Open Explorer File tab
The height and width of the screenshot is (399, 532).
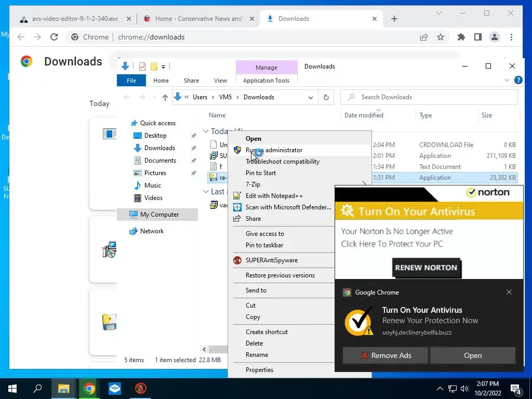click(131, 81)
